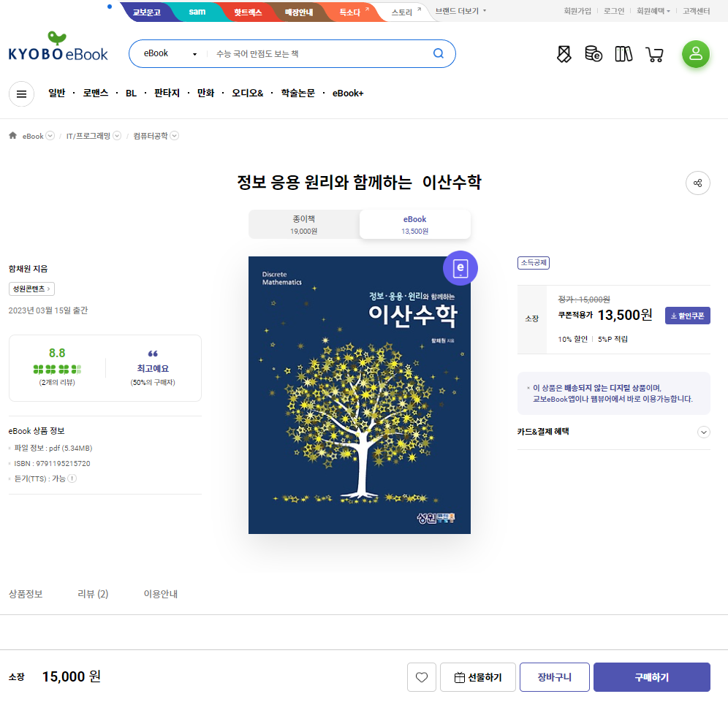This screenshot has height=702, width=728.
Task: Click the e-cash coins icon
Action: coord(593,54)
